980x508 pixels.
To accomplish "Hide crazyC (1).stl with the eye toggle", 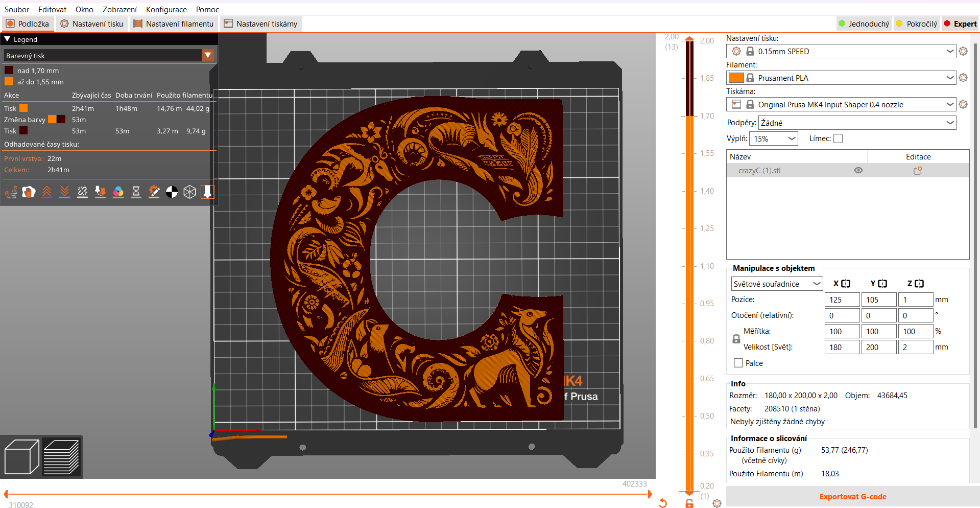I will click(x=858, y=170).
